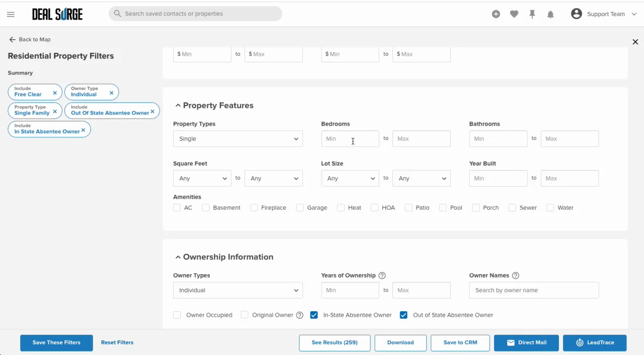Screen dimensions: 644x355
Task: Open favorites heart icon
Action: [x=514, y=14]
